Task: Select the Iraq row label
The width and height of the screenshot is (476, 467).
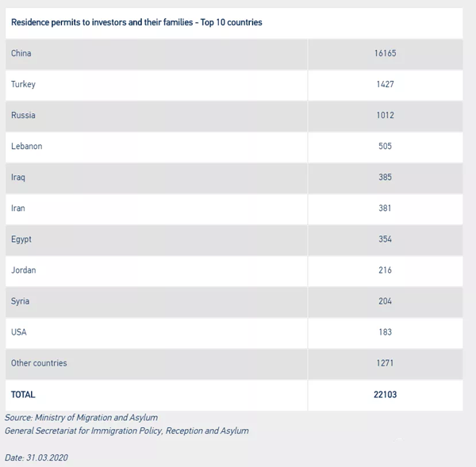Action: pyautogui.click(x=18, y=177)
